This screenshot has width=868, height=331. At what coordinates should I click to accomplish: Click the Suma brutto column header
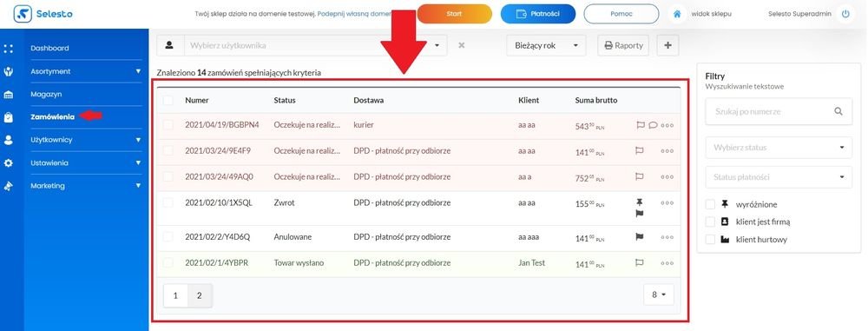595,101
